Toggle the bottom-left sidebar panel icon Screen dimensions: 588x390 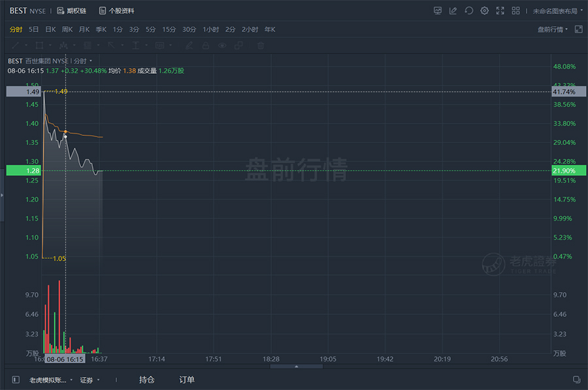16,380
